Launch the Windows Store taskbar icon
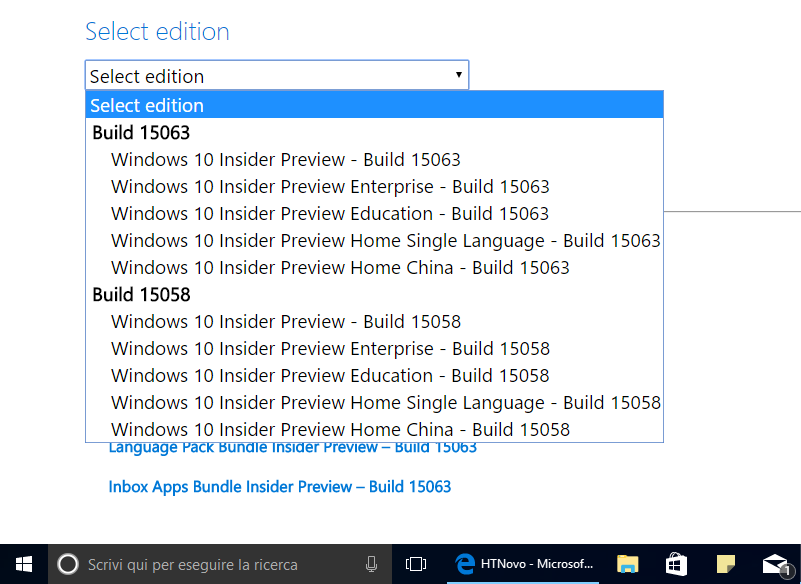Viewport: 801px width, 584px height. (676, 564)
